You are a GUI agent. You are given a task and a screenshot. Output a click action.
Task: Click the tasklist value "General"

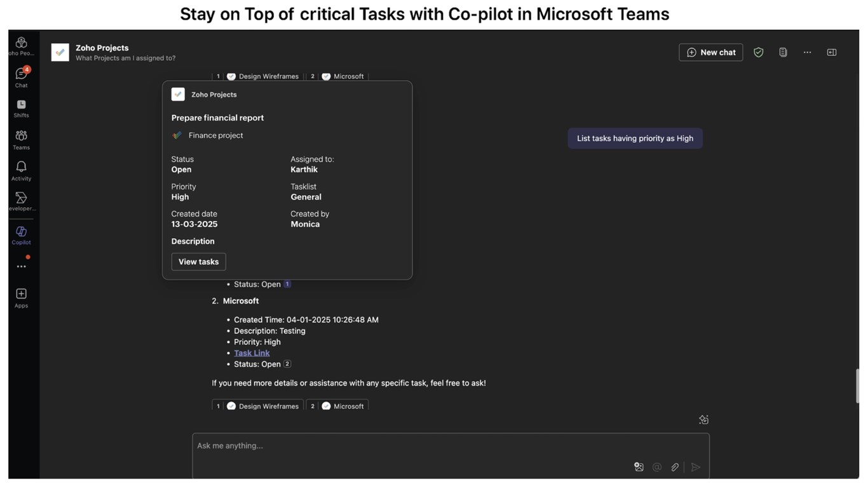click(x=306, y=197)
